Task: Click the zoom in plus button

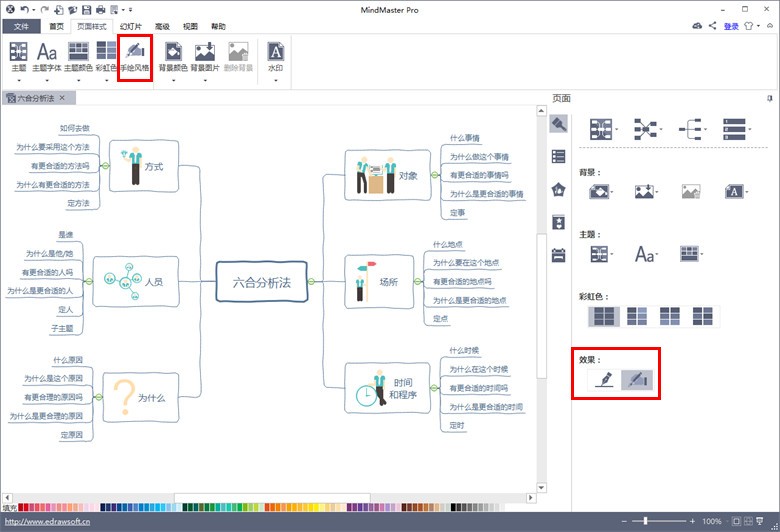Action: (x=692, y=521)
